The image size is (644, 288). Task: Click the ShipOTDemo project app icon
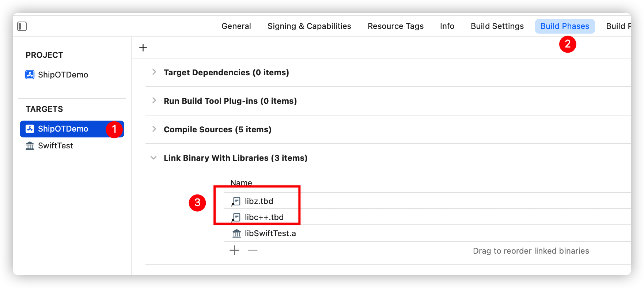coord(30,75)
